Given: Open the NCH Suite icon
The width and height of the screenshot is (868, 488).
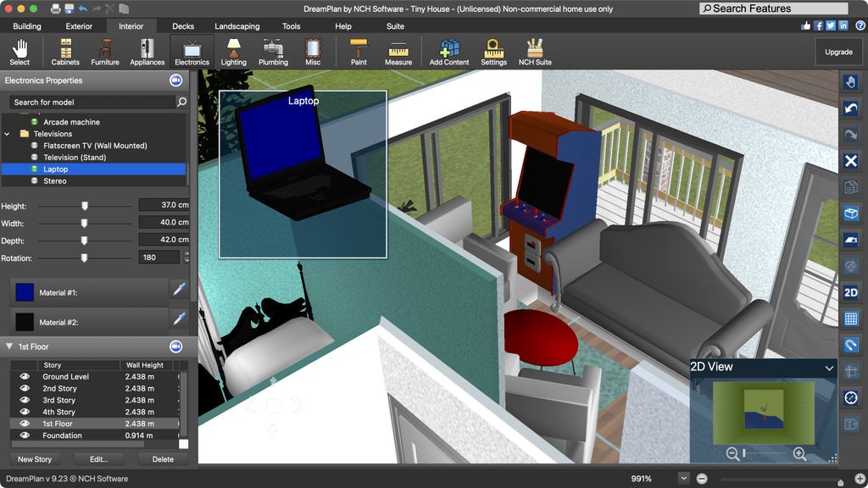Looking at the screenshot, I should (x=534, y=51).
